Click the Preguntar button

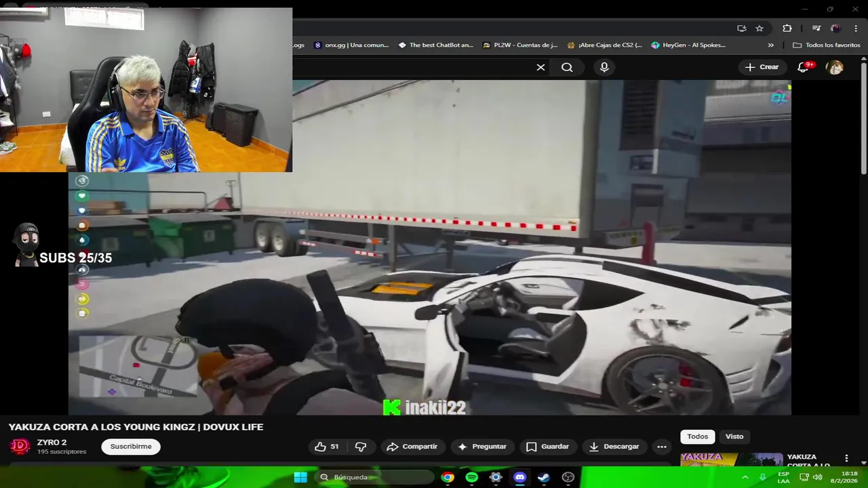tap(482, 447)
